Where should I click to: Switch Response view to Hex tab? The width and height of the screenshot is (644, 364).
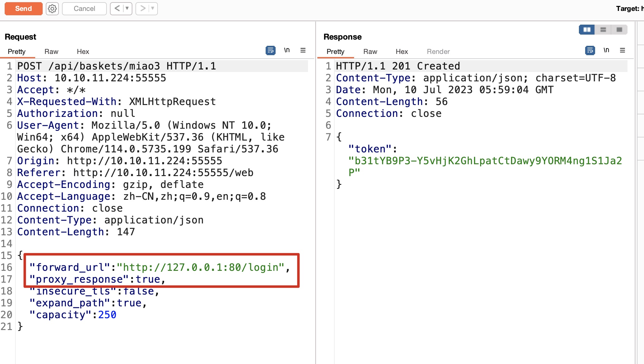pos(402,52)
